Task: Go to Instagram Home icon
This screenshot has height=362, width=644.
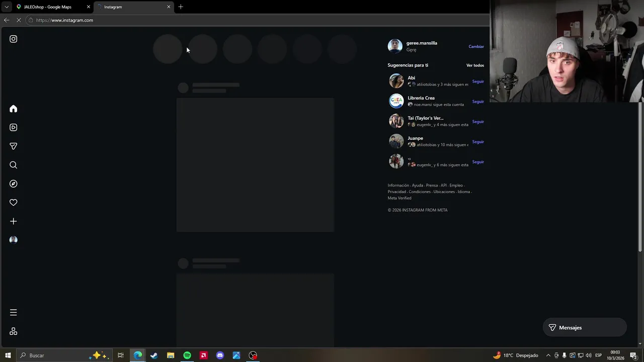Action: point(14,109)
